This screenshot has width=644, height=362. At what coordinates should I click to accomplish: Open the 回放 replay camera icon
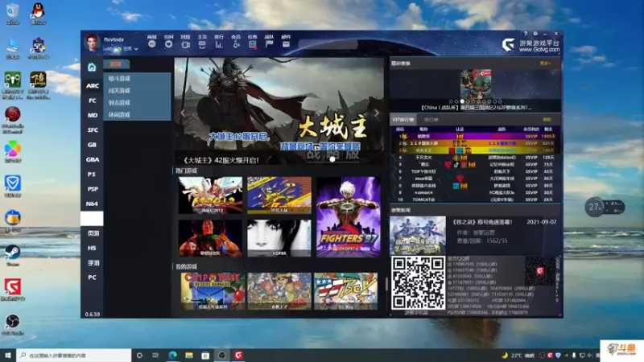click(185, 44)
